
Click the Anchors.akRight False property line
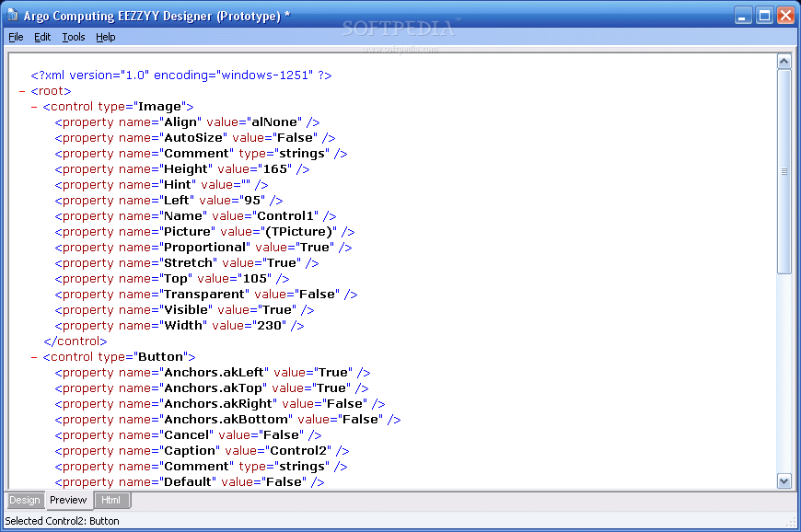[x=220, y=404]
